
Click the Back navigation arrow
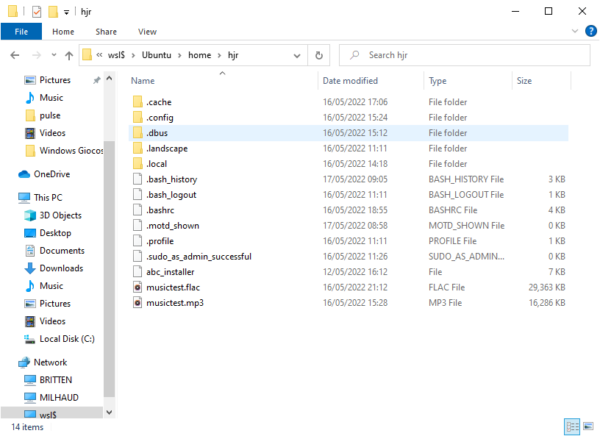(15, 56)
